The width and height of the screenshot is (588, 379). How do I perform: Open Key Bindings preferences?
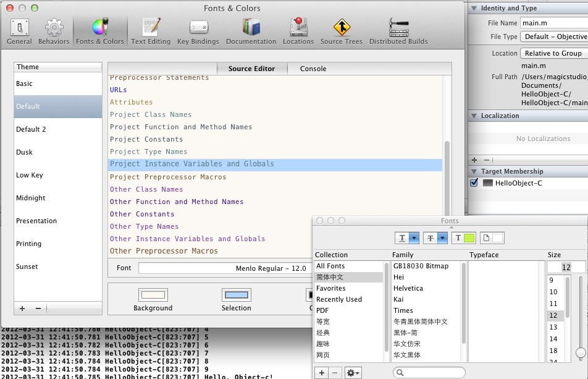[198, 31]
